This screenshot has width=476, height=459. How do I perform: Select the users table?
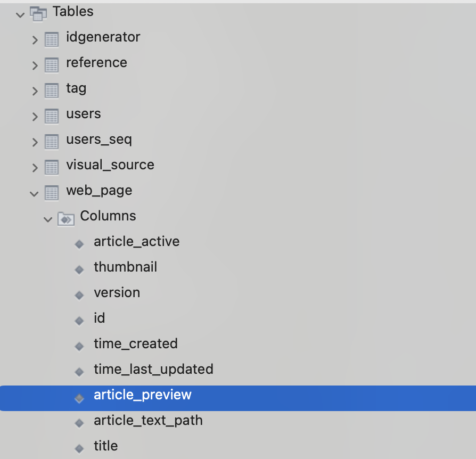[84, 114]
